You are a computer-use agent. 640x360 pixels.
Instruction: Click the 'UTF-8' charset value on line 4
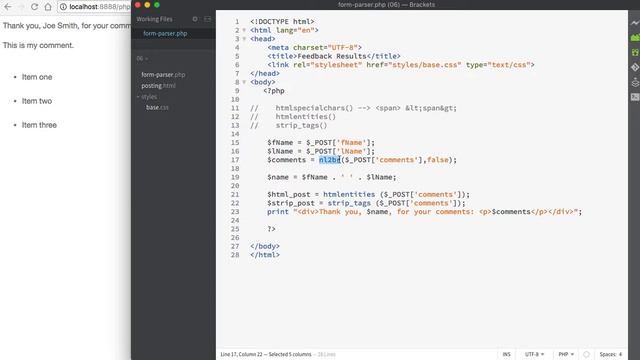[x=342, y=48]
